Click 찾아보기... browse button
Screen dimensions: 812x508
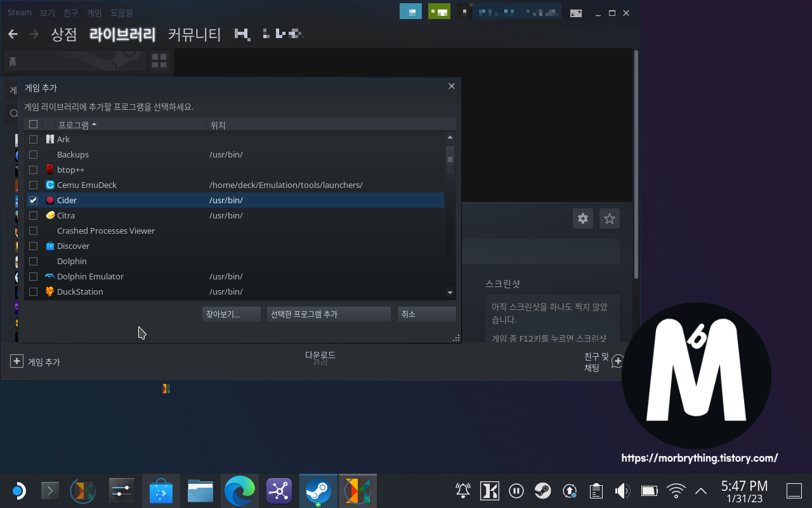tap(231, 314)
